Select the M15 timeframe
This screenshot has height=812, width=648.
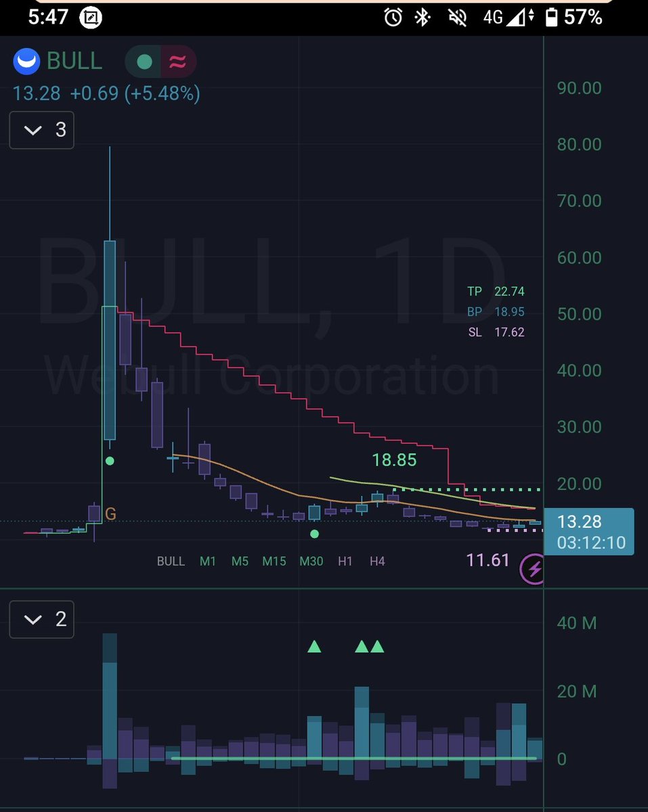[x=275, y=561]
